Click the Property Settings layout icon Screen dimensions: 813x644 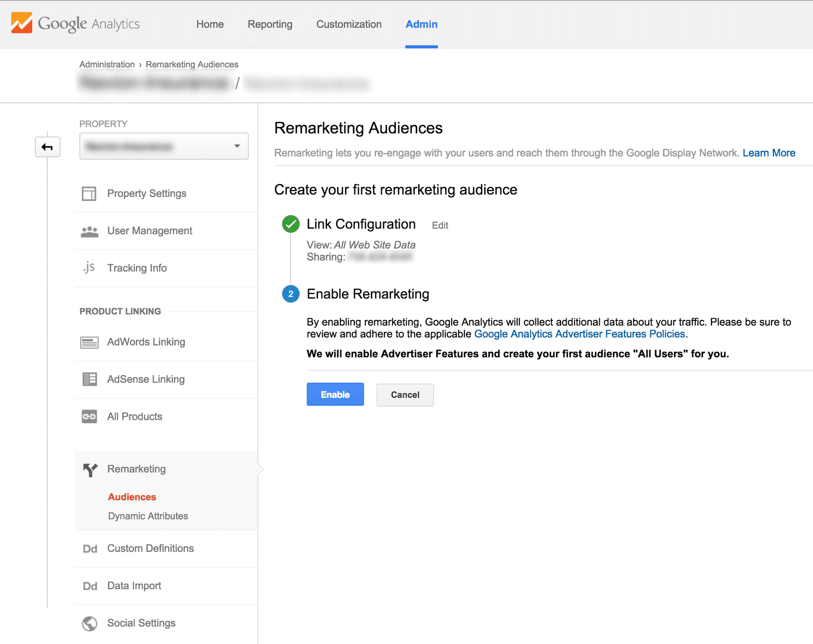pyautogui.click(x=89, y=194)
